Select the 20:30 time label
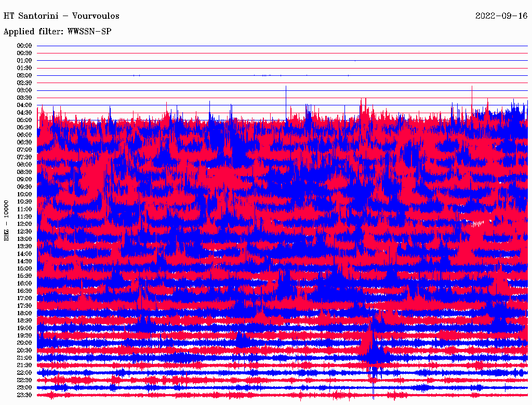Screen dimensions: 532x405 (x=24, y=350)
